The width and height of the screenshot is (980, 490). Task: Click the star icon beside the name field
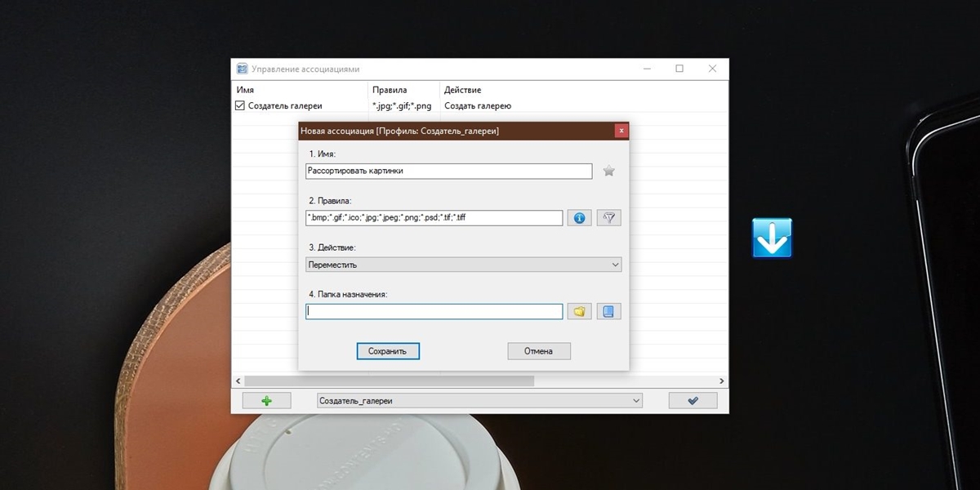(608, 171)
